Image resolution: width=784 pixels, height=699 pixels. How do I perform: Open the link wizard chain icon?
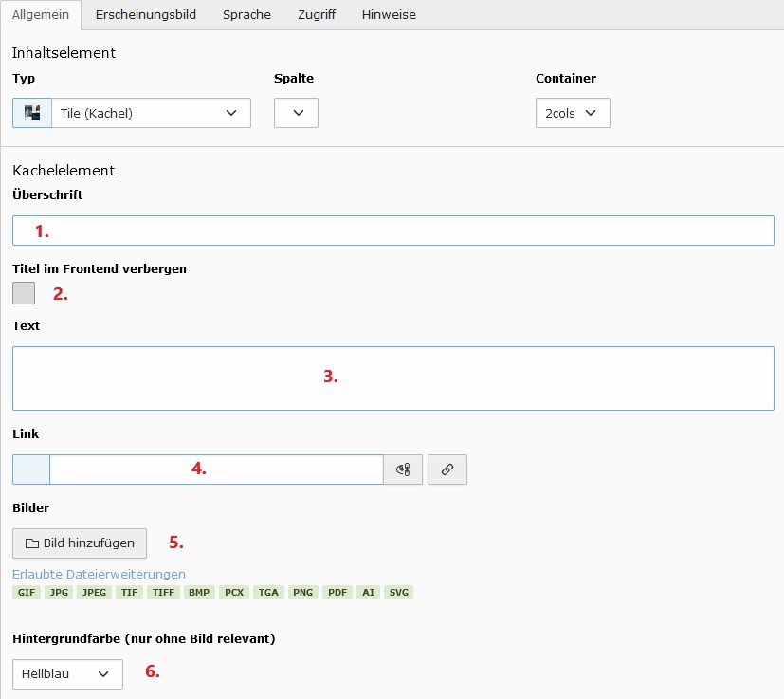[x=447, y=469]
